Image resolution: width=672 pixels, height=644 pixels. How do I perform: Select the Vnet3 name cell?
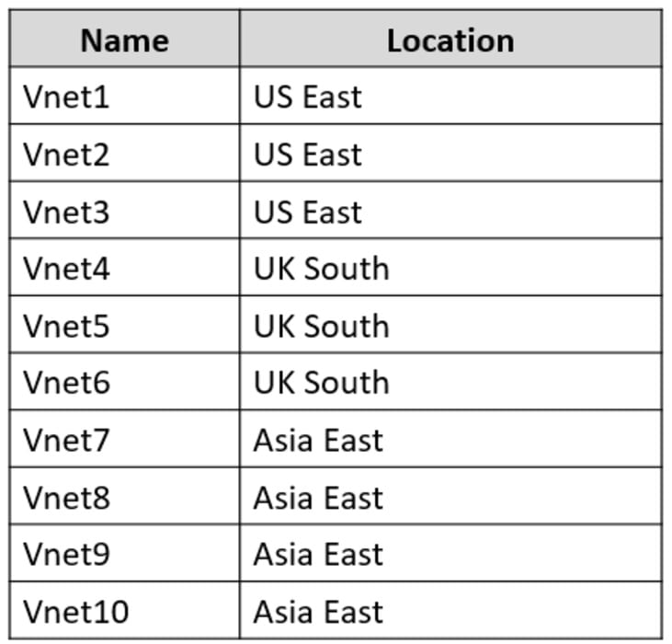click(x=66, y=212)
